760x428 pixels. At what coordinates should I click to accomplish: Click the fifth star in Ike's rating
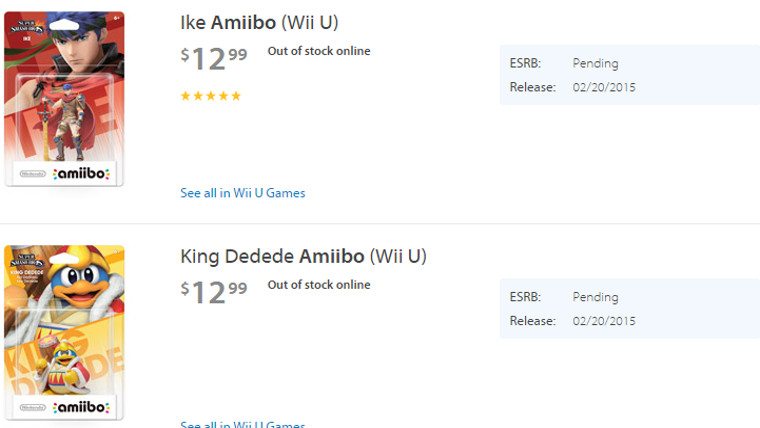(x=237, y=96)
